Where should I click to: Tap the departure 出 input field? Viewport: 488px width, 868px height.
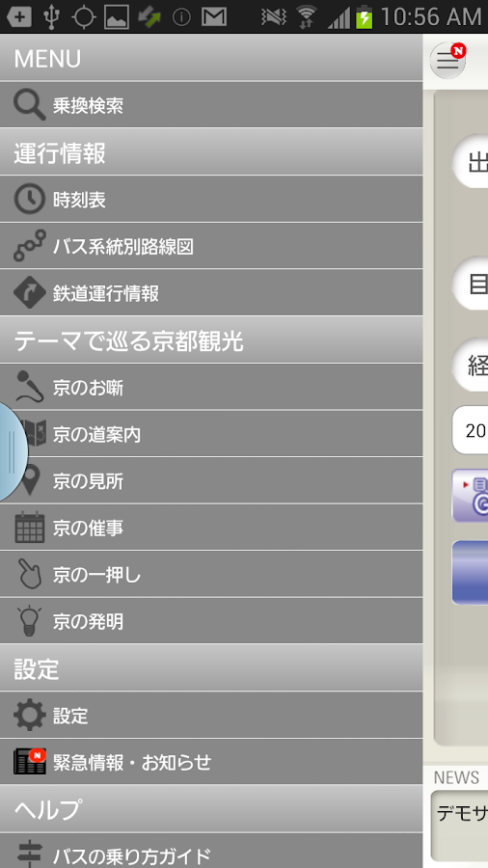click(x=471, y=162)
